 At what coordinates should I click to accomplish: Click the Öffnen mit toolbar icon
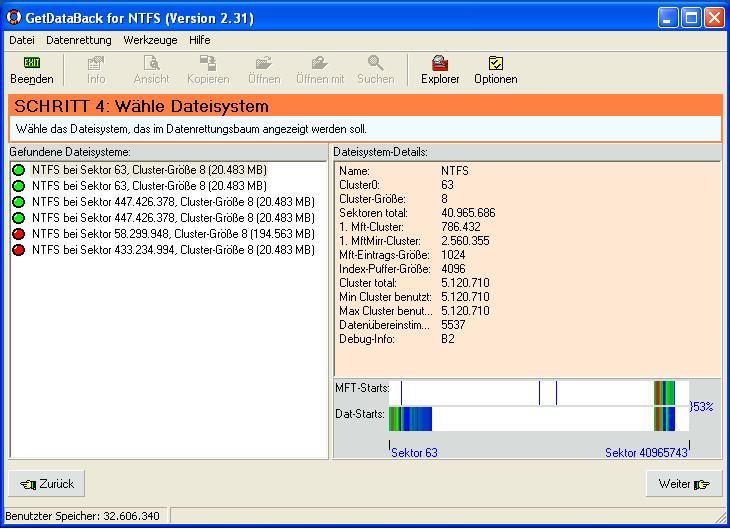point(320,63)
